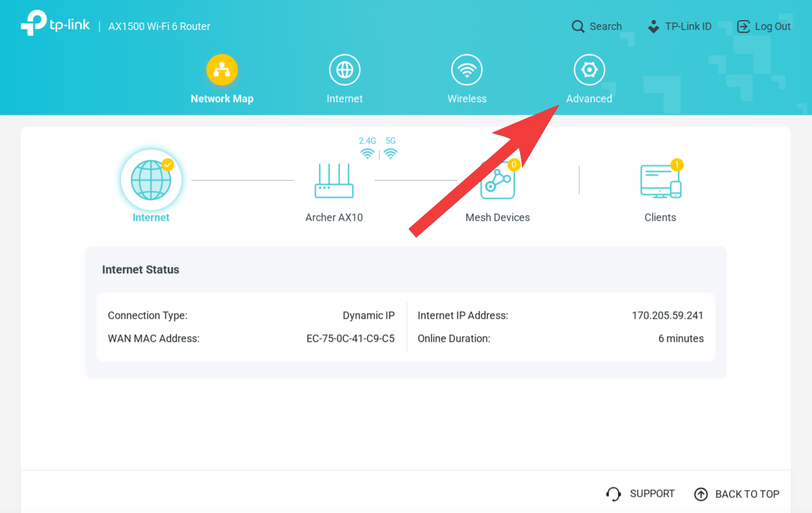Image resolution: width=812 pixels, height=513 pixels.
Task: Open the Internet globe icon in top navigation
Action: (344, 70)
